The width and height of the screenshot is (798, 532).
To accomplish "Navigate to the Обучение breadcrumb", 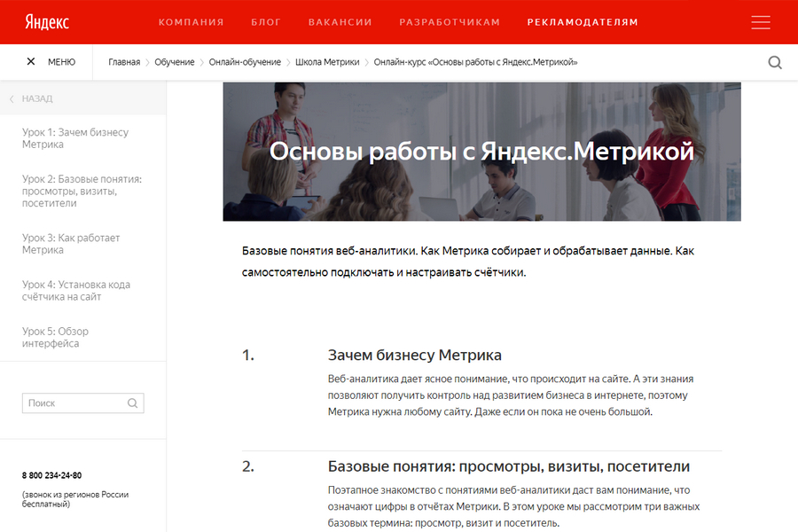I will 175,62.
